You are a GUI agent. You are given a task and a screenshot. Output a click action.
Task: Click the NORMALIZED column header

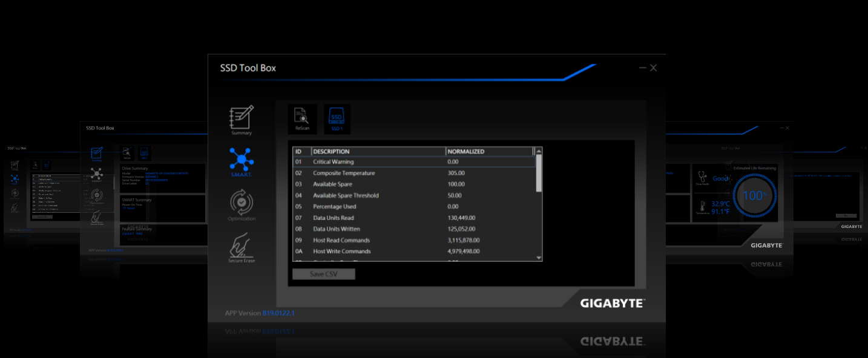point(489,151)
